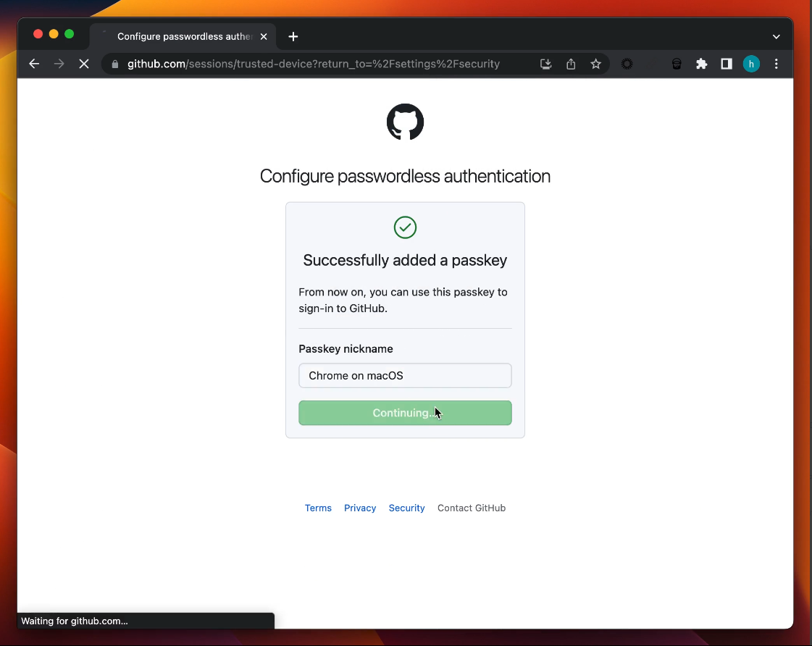This screenshot has height=646, width=812.
Task: Open the Chrome profile avatar h
Action: (751, 64)
